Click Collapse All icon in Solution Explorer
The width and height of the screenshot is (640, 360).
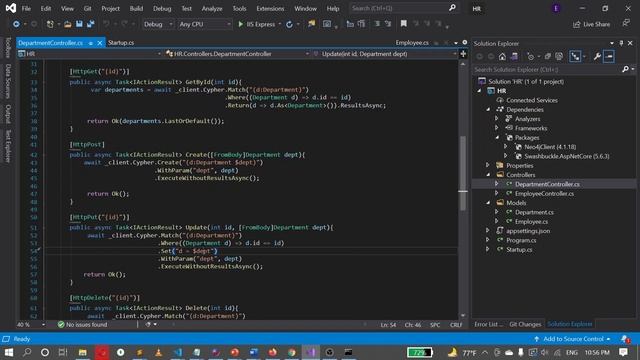548,57
